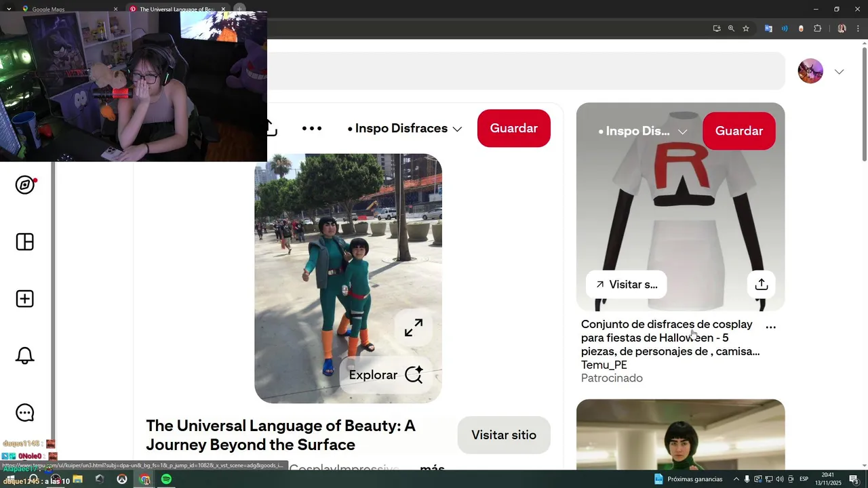Click Próximas ganancias taskbar widget
The image size is (868, 488).
click(688, 479)
